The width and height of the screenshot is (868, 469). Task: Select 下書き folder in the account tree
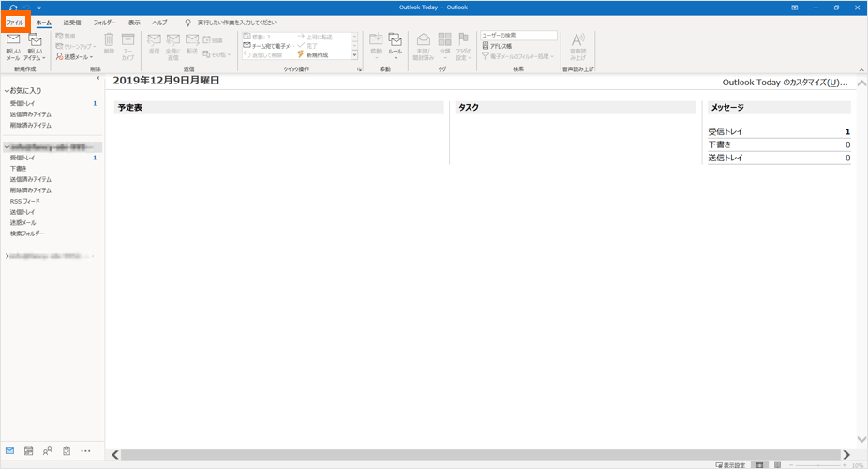(19, 169)
